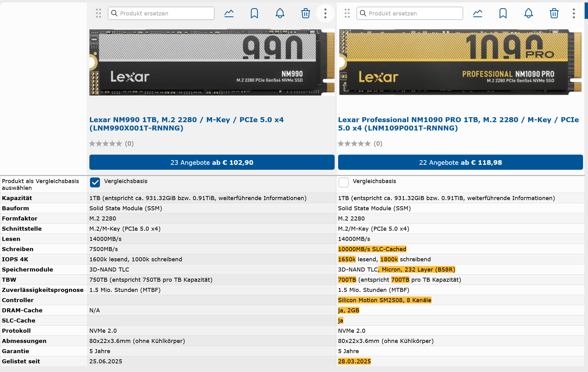Check Vergleichsbasis for Lexar NM1090 PRO
The image size is (588, 372).
[344, 182]
